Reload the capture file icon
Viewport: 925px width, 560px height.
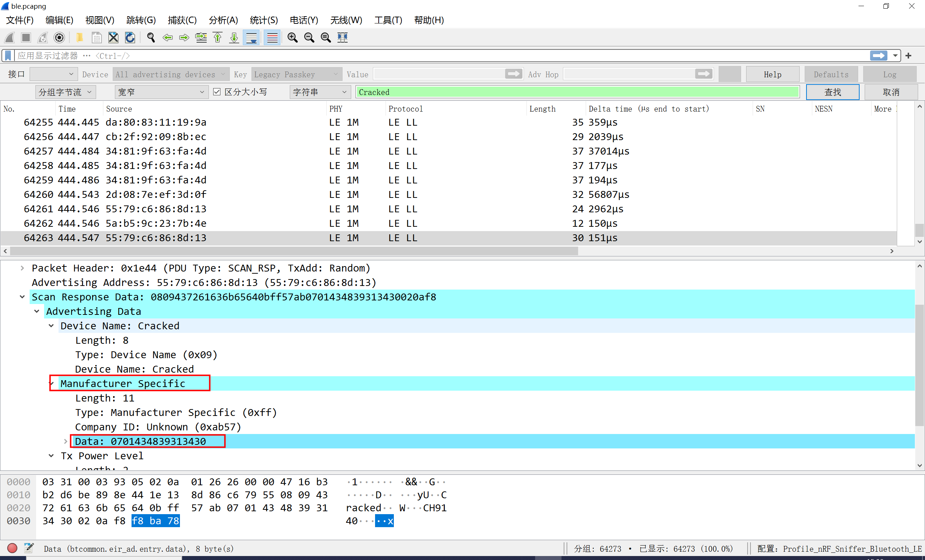coord(130,38)
